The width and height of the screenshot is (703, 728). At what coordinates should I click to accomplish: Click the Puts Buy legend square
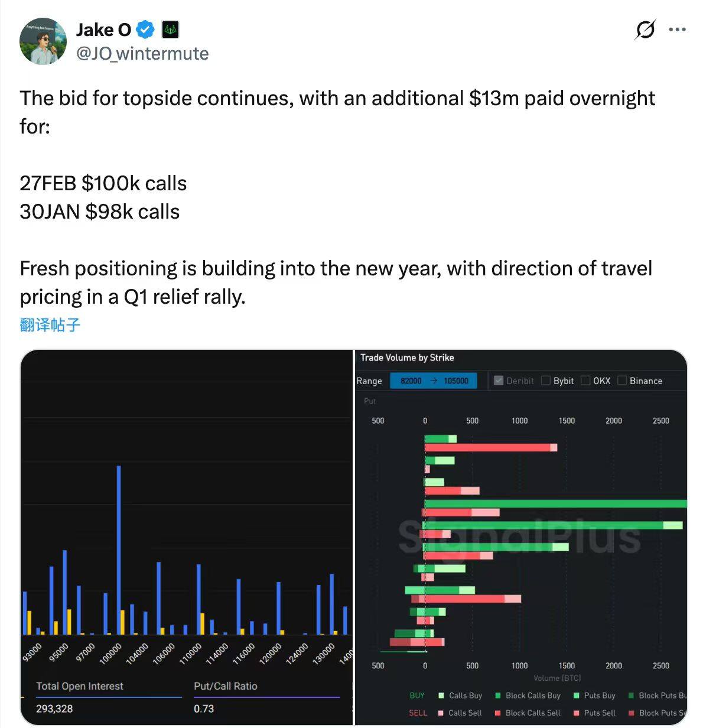point(577,695)
